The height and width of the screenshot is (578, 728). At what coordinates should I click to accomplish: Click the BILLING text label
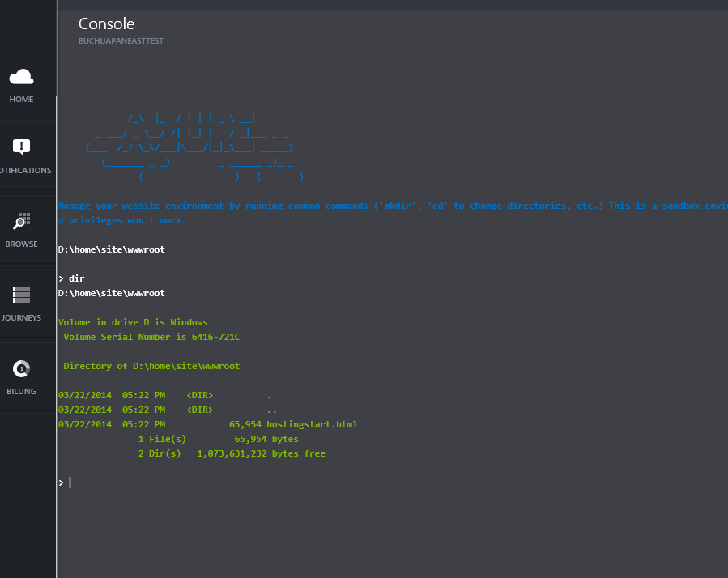[x=21, y=392]
